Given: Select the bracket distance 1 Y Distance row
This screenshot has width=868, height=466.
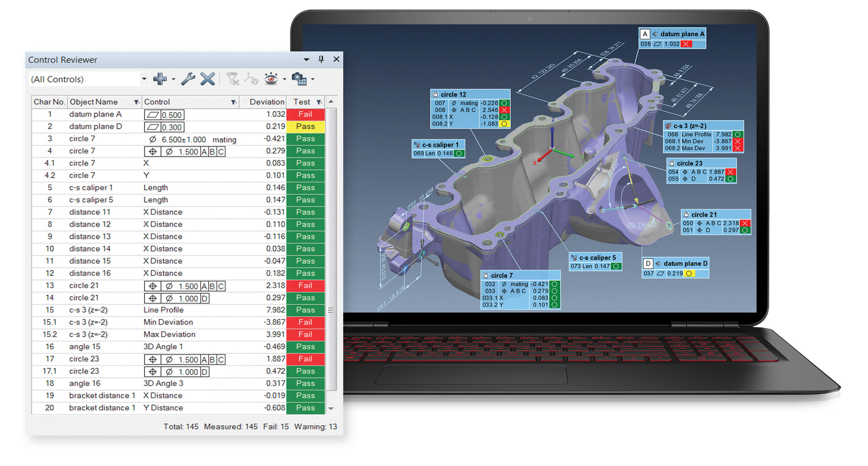Looking at the screenshot, I should 178,408.
